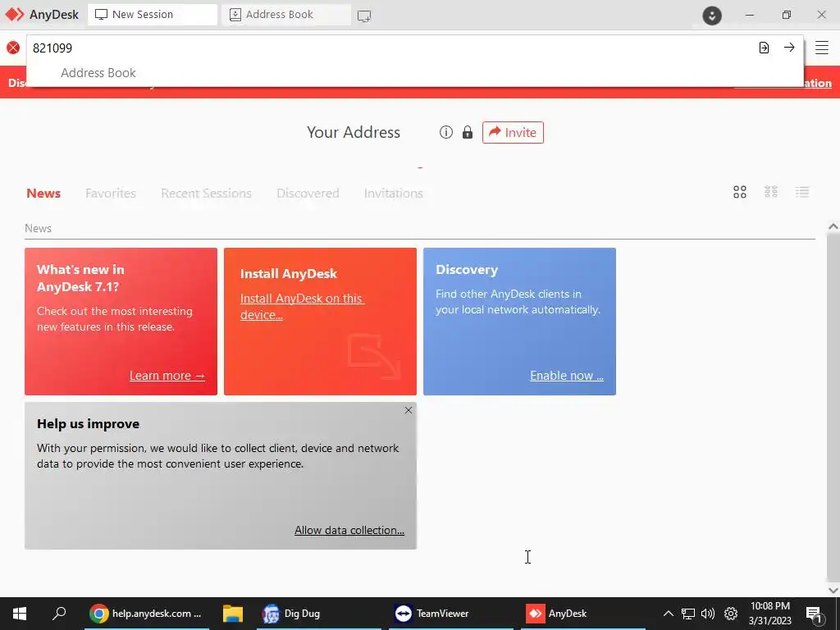Open the Windows Start menu
Screen dimensions: 840x630
[x=20, y=614]
